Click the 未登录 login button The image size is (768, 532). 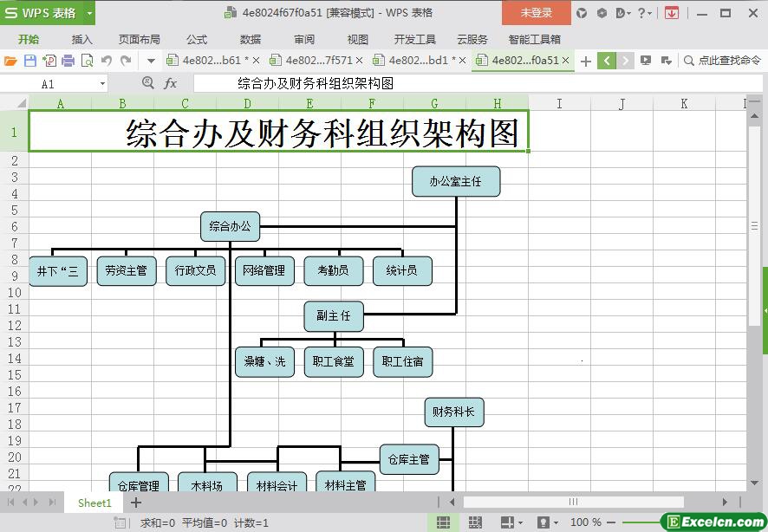click(x=537, y=13)
